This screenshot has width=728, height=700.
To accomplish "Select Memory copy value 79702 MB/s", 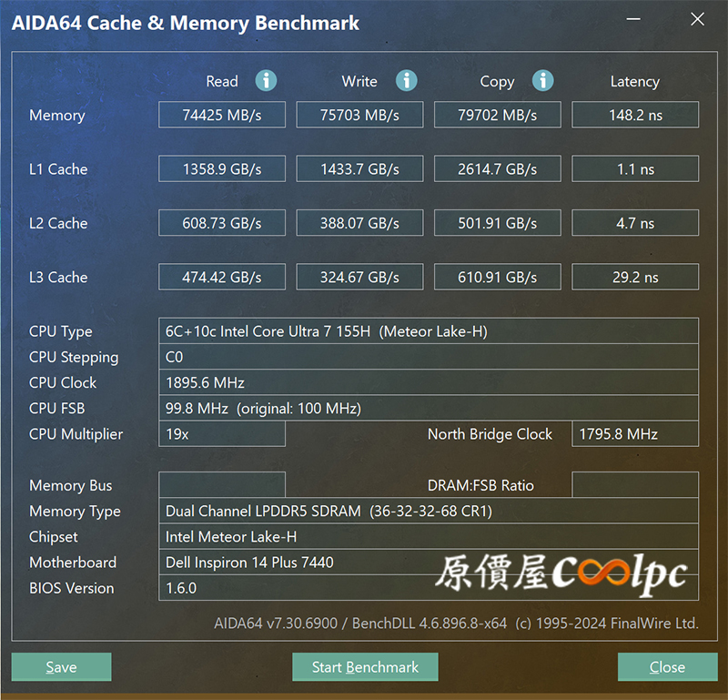I will (497, 115).
